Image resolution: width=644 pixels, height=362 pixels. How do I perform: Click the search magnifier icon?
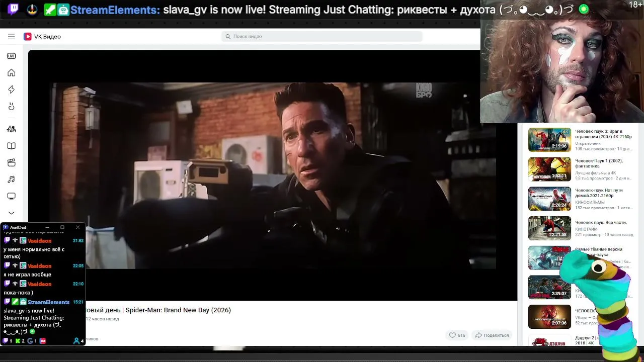tap(228, 36)
